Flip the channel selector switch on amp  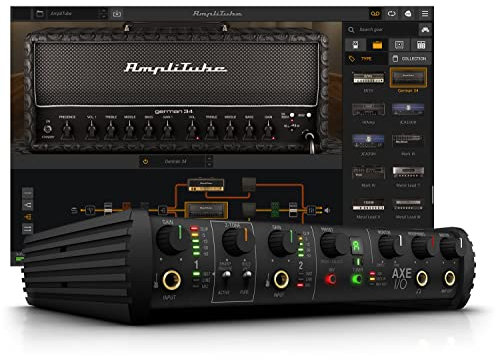[x=292, y=126]
